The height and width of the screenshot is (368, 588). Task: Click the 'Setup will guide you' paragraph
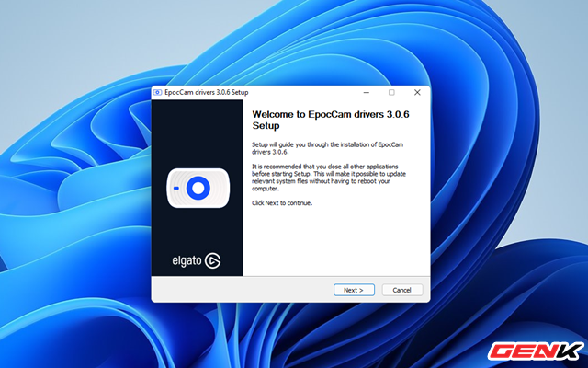click(x=328, y=148)
